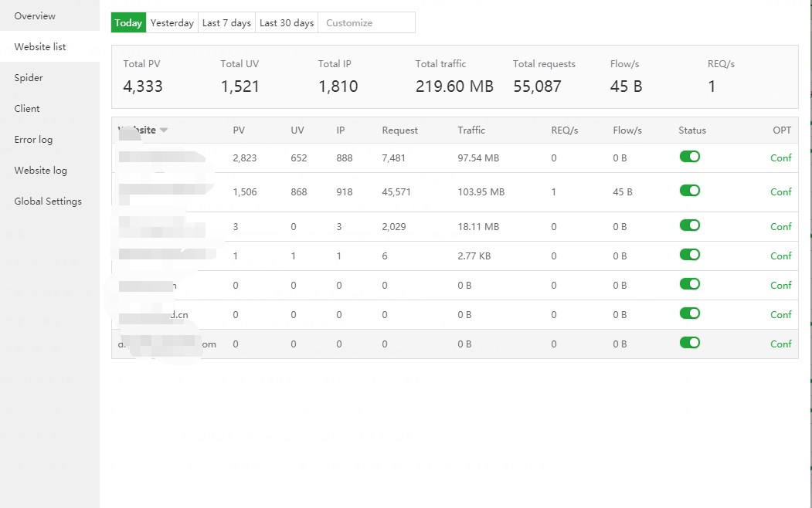Click the Total traffic value 219.60 MB
This screenshot has width=812, height=508.
454,86
